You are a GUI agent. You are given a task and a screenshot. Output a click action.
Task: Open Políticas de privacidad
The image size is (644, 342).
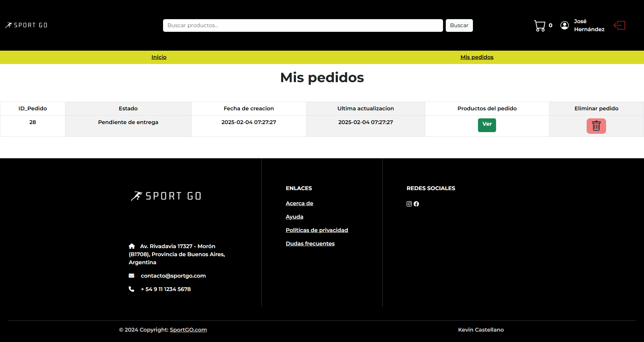(x=317, y=230)
